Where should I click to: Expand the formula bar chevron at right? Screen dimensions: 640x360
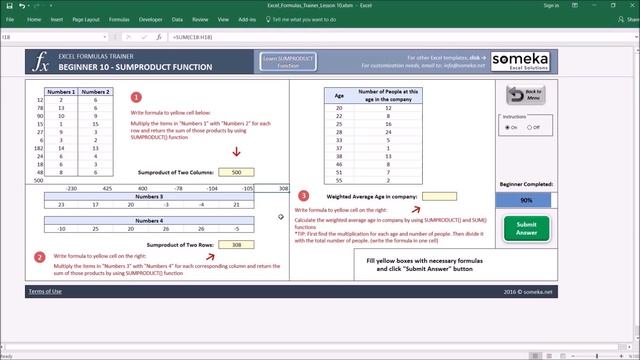click(x=637, y=37)
